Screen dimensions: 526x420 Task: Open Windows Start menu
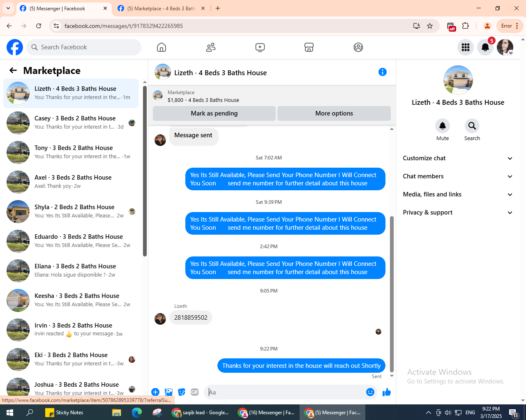click(x=10, y=413)
